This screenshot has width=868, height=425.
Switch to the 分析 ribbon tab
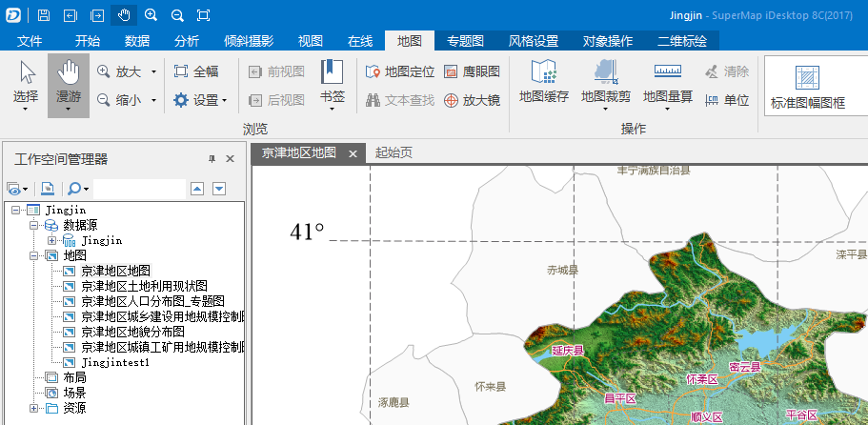pyautogui.click(x=187, y=40)
